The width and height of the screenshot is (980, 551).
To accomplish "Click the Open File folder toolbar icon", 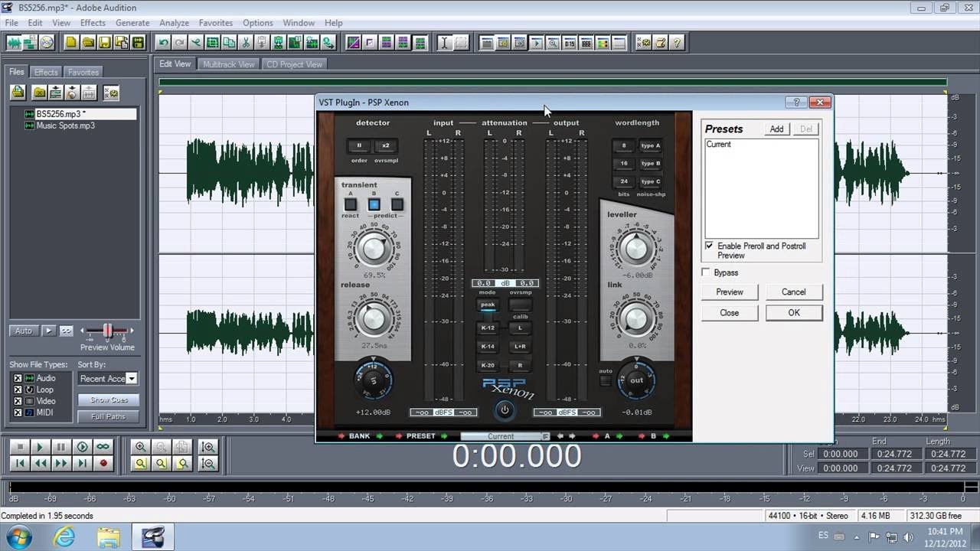I will pos(89,43).
